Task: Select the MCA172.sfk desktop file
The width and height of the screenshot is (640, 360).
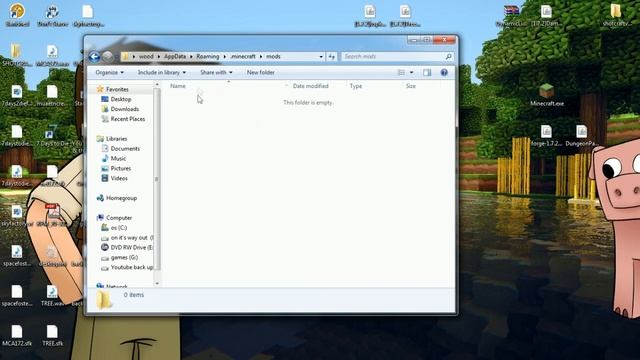Action: coord(17,336)
